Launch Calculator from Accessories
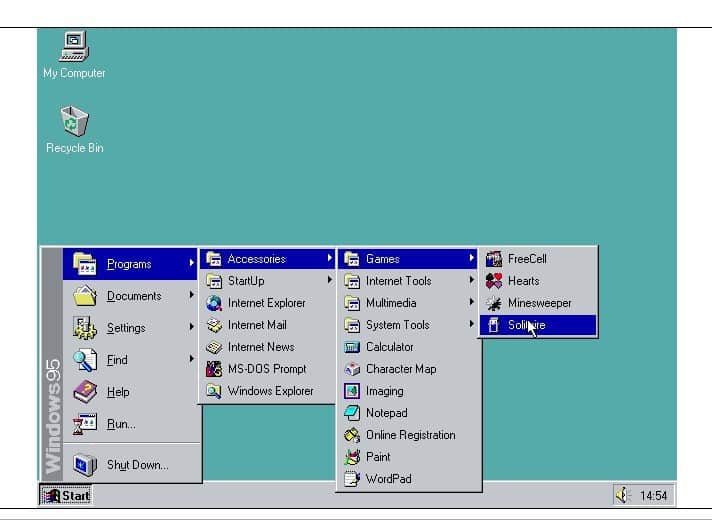 click(x=407, y=347)
